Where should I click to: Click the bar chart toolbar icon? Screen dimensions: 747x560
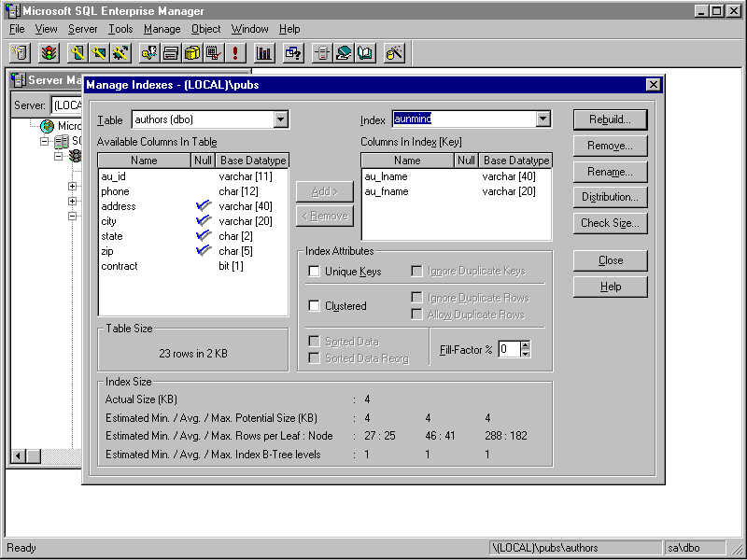point(263,53)
